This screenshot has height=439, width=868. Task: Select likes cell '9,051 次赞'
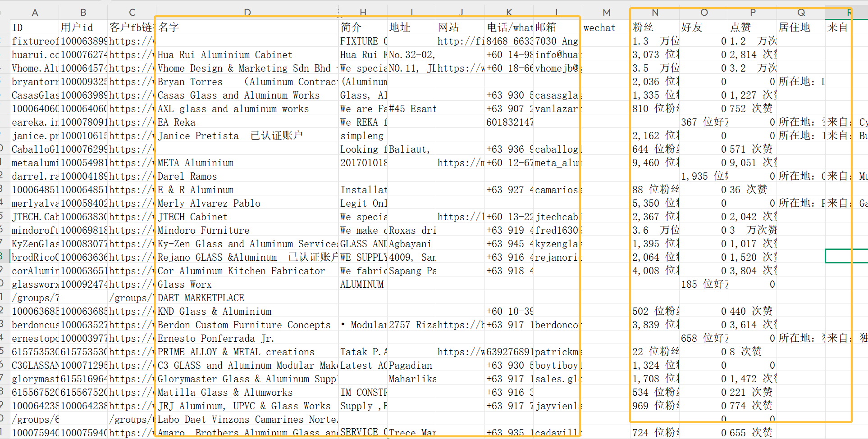[x=753, y=163]
